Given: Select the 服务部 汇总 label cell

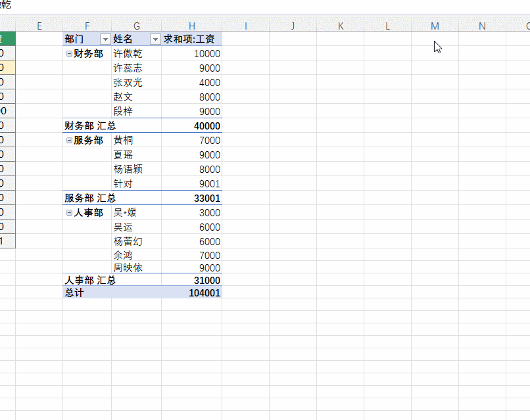Looking at the screenshot, I should pos(90,198).
